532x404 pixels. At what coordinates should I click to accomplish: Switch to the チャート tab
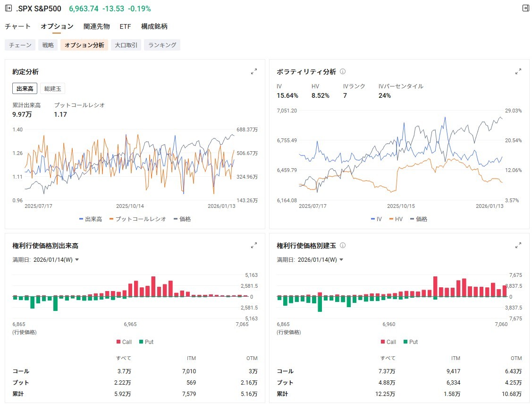pyautogui.click(x=17, y=26)
